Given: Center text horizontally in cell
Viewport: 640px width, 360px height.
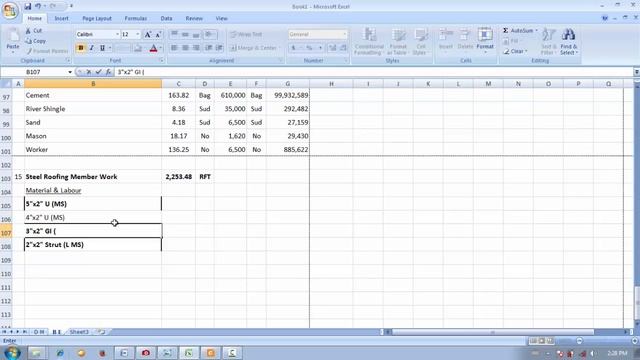Looking at the screenshot, I should click(185, 48).
